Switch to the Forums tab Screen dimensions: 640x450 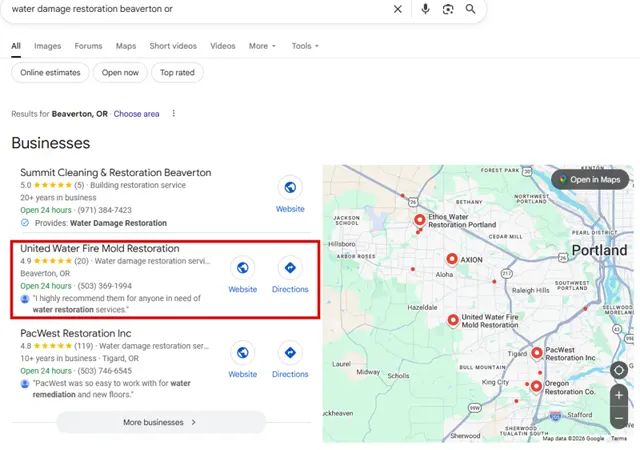point(88,46)
